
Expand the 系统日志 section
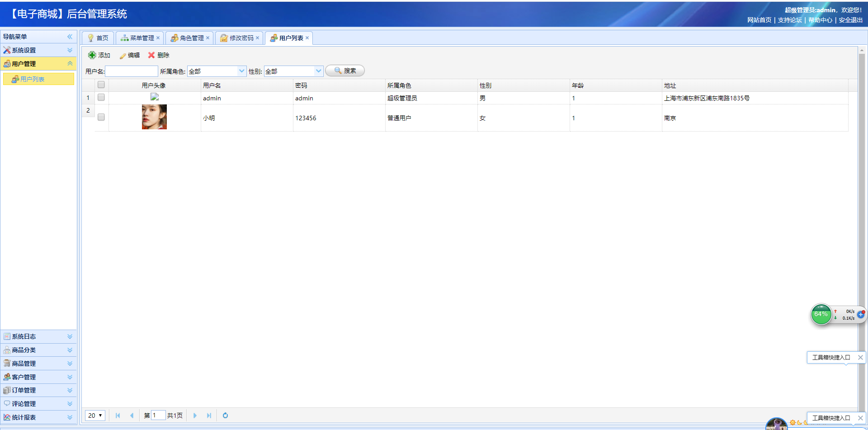point(70,336)
